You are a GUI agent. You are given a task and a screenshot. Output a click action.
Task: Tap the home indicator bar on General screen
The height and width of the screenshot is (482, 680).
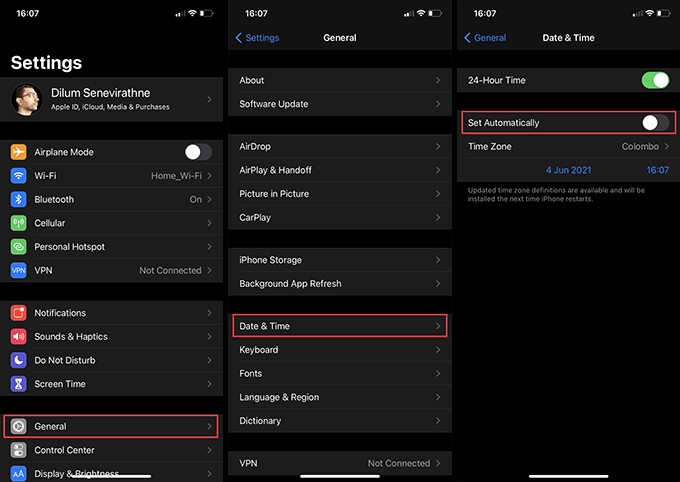point(340,476)
